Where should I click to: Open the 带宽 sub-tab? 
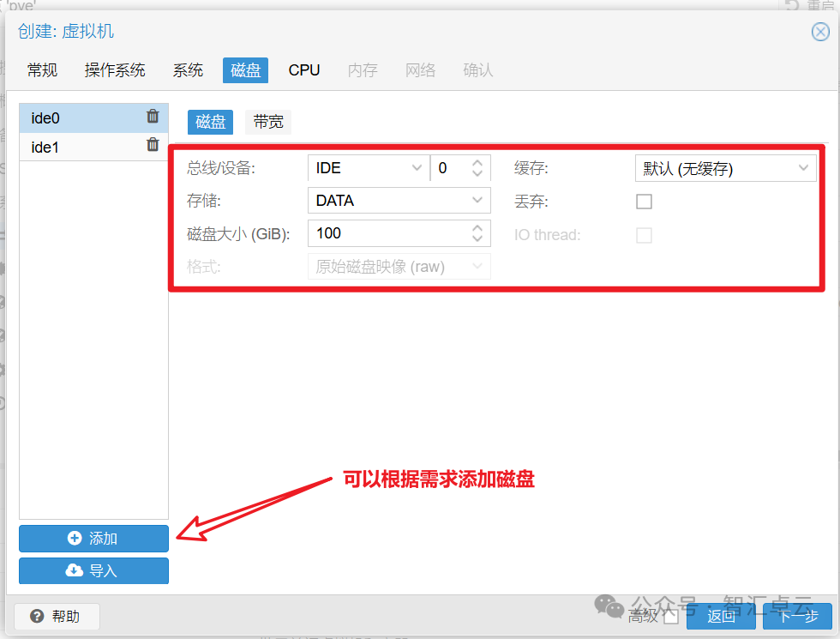point(267,122)
